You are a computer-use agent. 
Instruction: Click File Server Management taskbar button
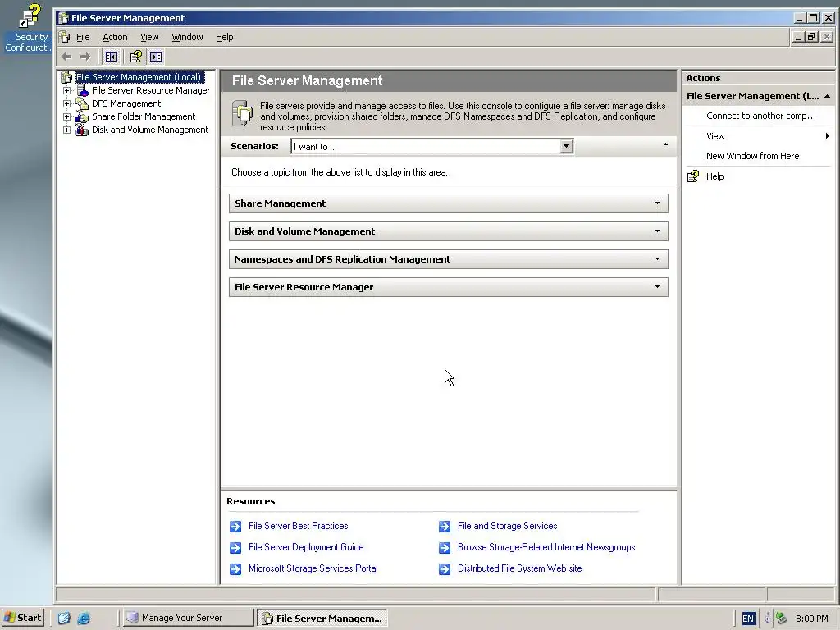coord(322,618)
